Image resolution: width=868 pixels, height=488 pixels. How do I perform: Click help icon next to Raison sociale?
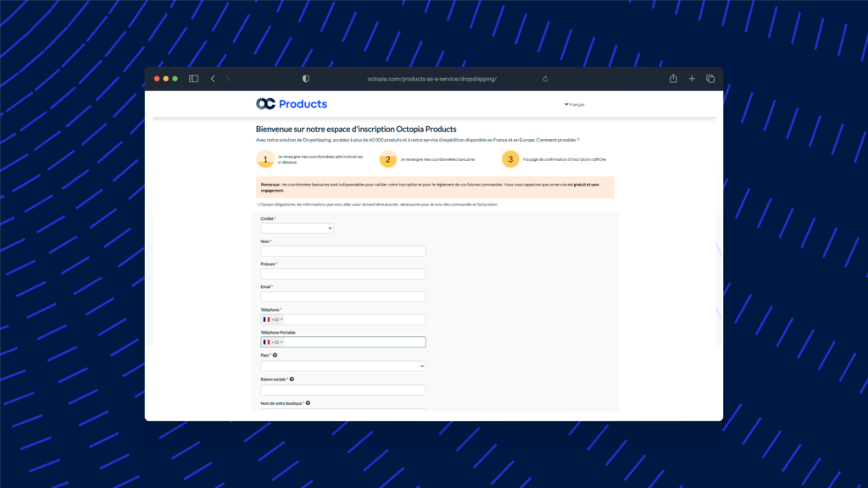tap(292, 379)
